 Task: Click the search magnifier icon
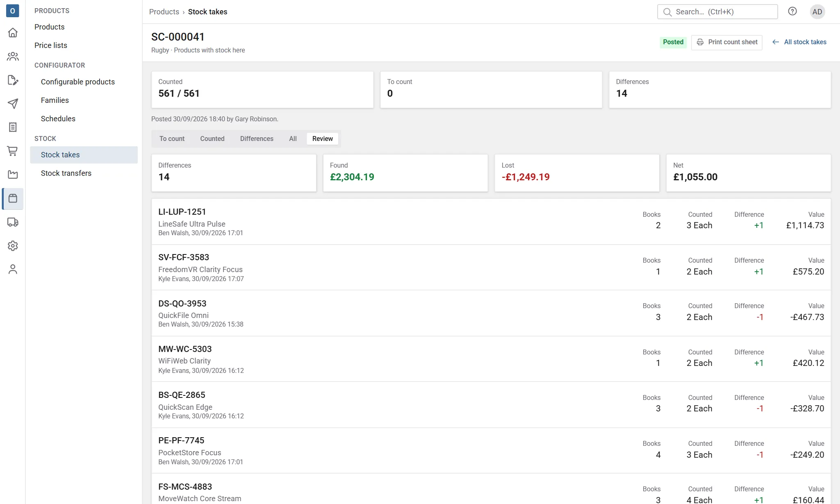pyautogui.click(x=667, y=12)
